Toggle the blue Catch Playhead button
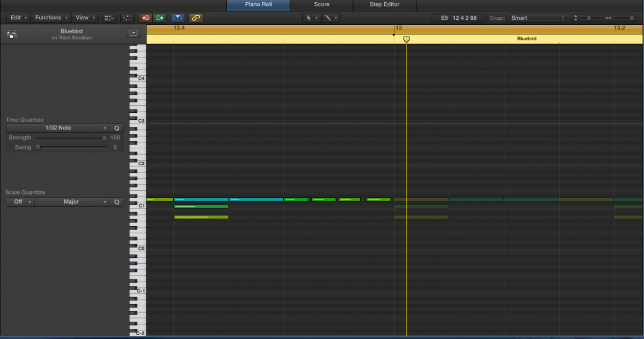This screenshot has height=339, width=644. (178, 18)
